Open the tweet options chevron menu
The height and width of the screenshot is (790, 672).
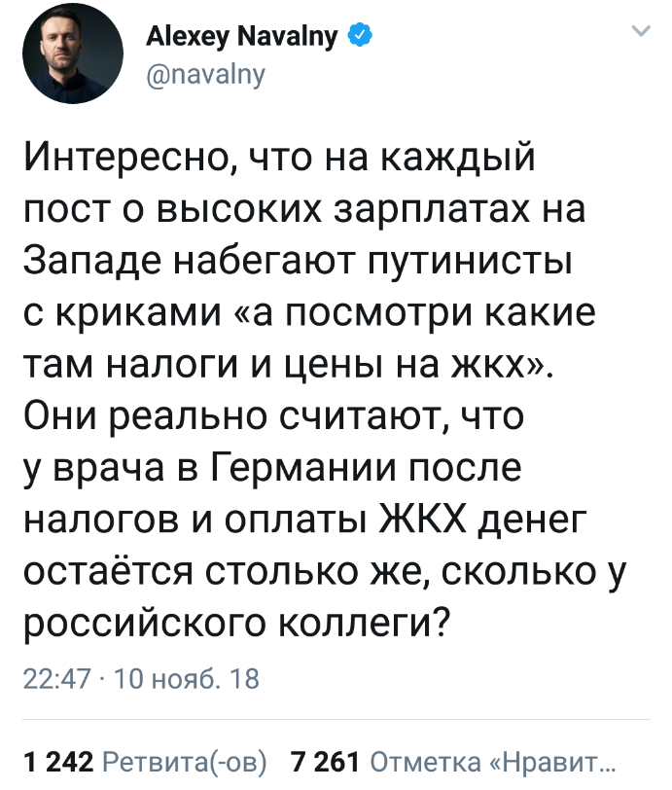coord(641,32)
